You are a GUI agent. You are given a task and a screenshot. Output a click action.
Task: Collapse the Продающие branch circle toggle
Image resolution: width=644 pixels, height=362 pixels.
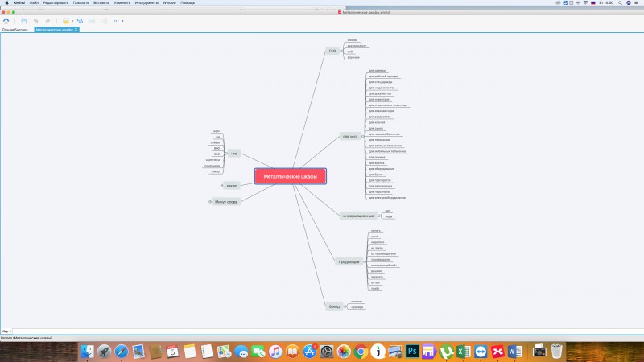tap(365, 262)
